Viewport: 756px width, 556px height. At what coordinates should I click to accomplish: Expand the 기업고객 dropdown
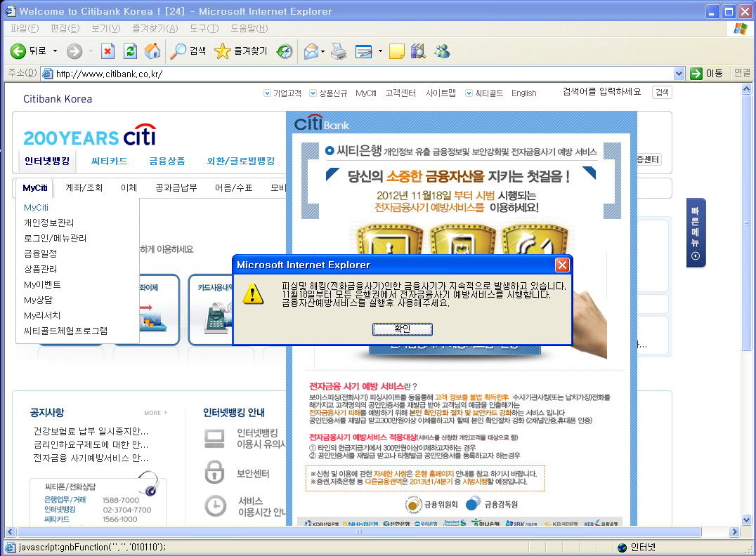(267, 93)
